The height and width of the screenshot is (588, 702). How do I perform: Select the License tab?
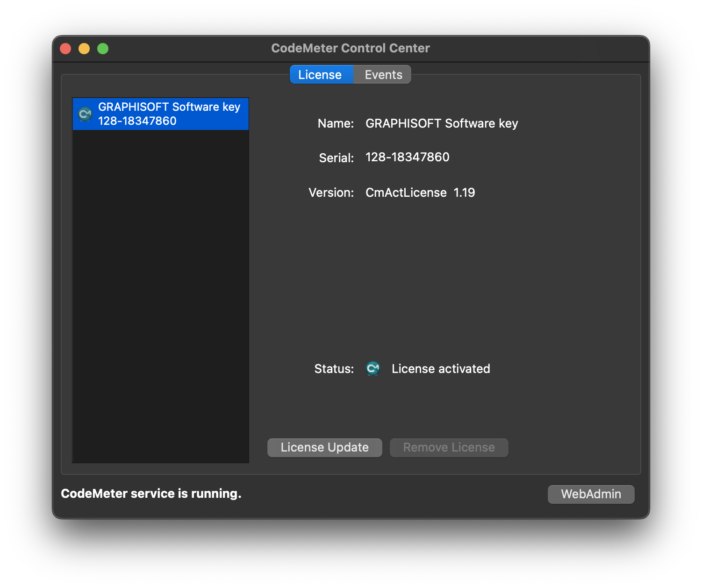click(x=320, y=75)
